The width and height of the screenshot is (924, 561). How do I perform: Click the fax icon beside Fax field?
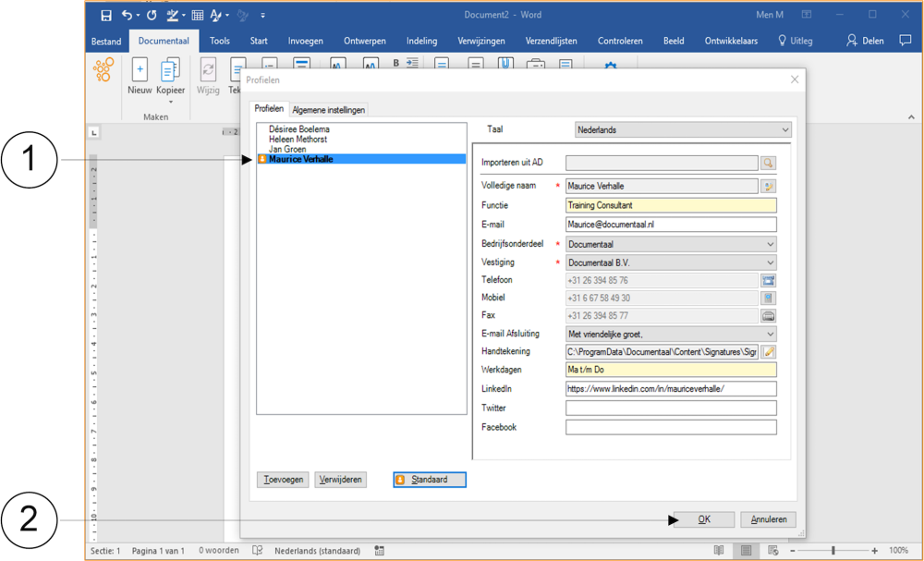pyautogui.click(x=768, y=316)
